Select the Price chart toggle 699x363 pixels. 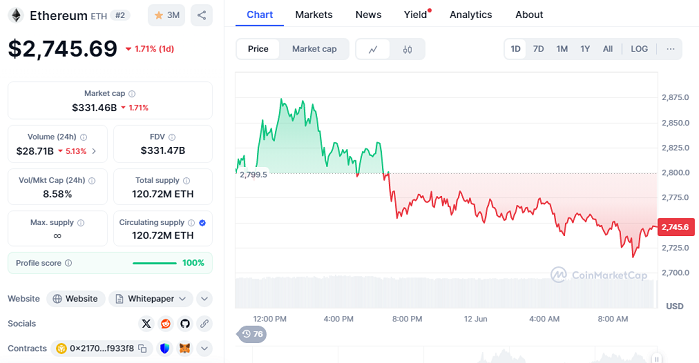pos(258,49)
